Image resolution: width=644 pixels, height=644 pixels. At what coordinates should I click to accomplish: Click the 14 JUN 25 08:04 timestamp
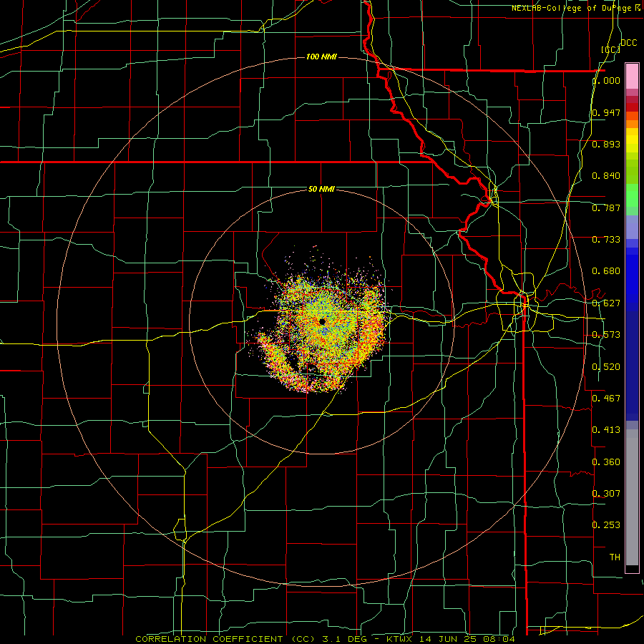467,639
